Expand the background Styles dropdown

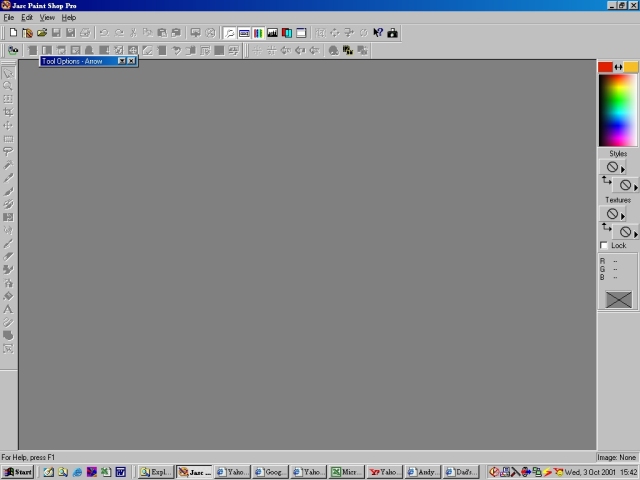click(635, 187)
